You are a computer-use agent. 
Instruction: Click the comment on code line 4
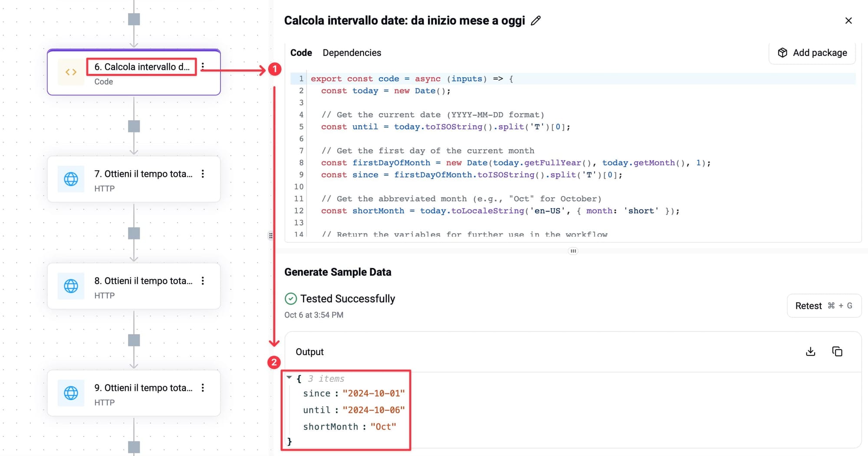pos(433,115)
